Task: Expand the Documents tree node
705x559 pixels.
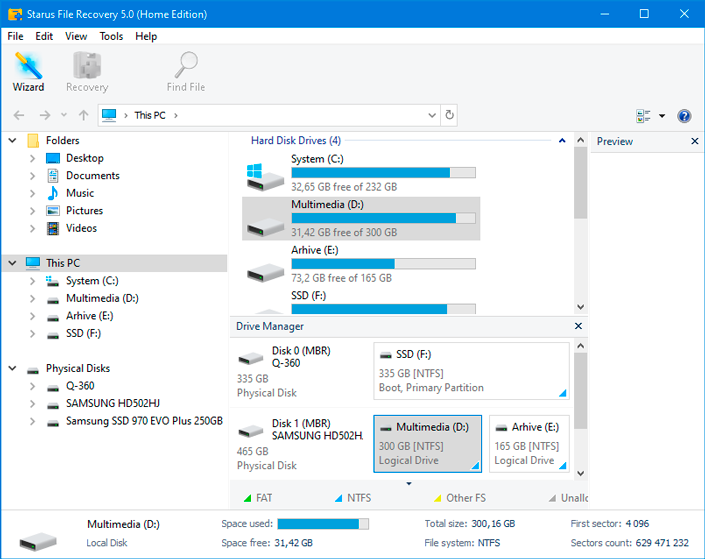Action: click(x=32, y=176)
